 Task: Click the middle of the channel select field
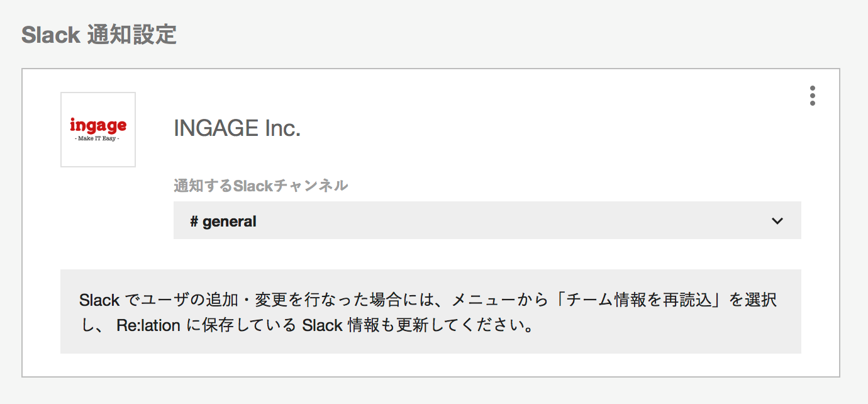(x=487, y=220)
